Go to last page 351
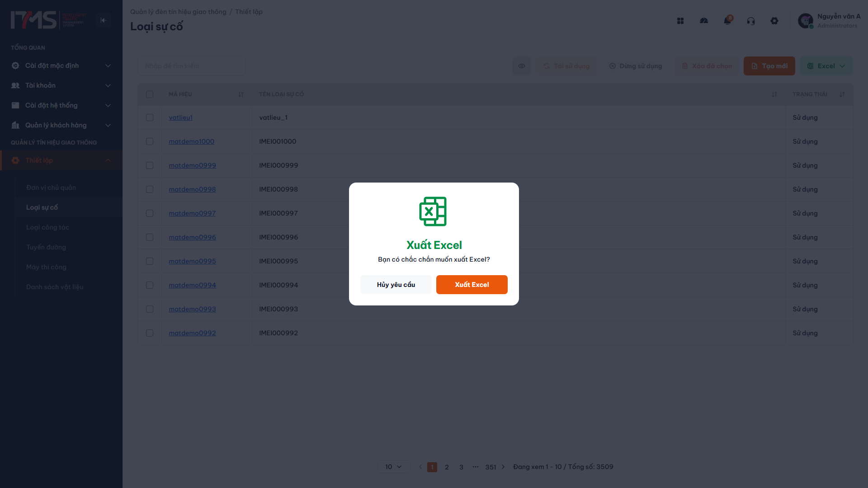Screen dimensions: 868x488 click(491, 467)
